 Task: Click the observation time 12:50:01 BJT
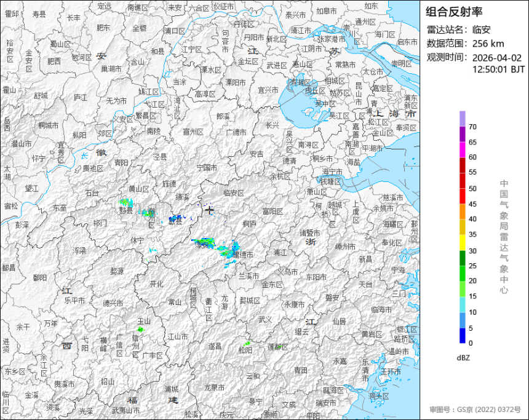(498, 69)
